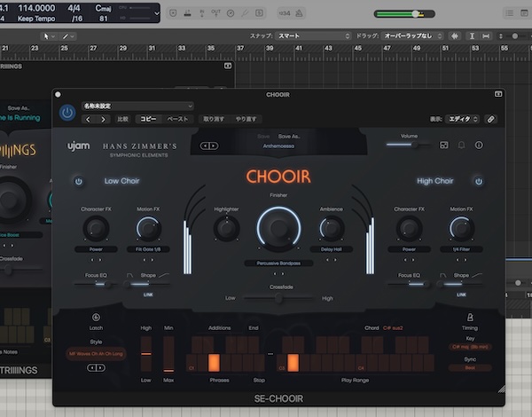Open Low Choir Flt Gate 1/8 selector

(x=148, y=249)
